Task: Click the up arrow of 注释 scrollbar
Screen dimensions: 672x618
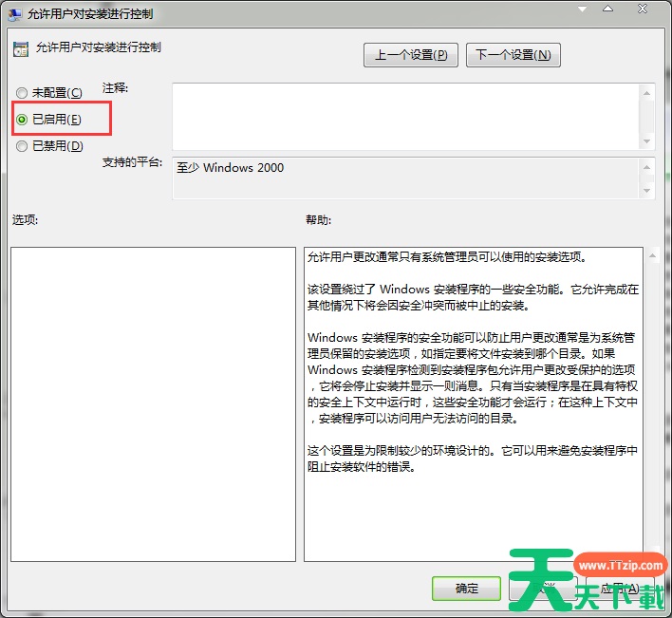Action: [x=646, y=93]
